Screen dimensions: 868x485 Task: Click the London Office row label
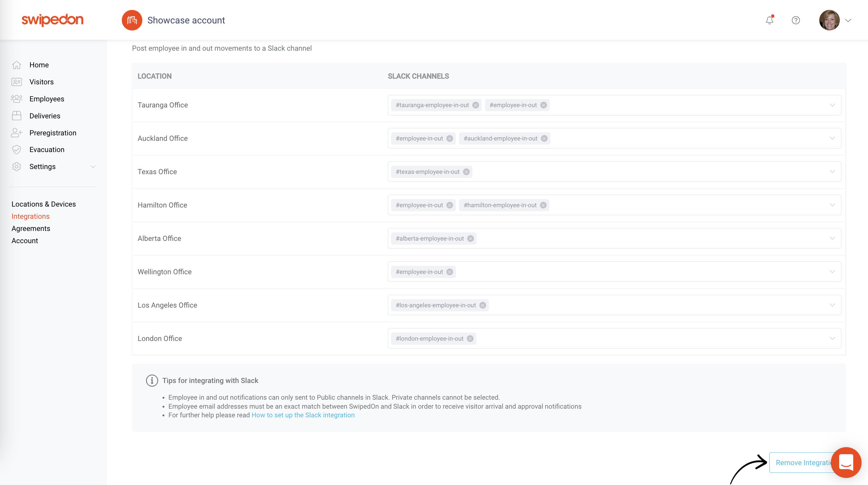click(160, 339)
